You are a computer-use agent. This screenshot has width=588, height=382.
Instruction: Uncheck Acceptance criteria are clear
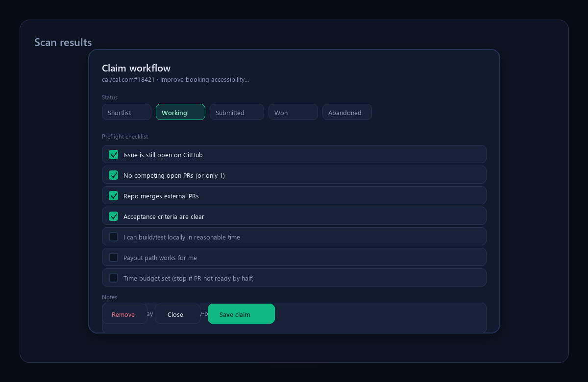click(x=114, y=216)
